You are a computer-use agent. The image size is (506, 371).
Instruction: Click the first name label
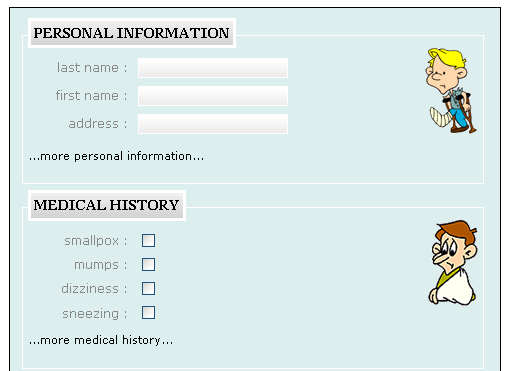click(x=91, y=96)
